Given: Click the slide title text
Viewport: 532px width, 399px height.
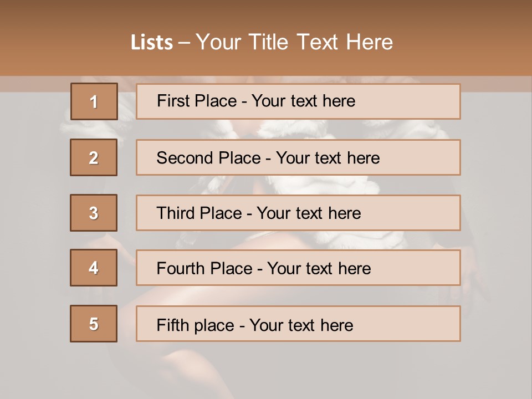Looking at the screenshot, I should pyautogui.click(x=262, y=42).
